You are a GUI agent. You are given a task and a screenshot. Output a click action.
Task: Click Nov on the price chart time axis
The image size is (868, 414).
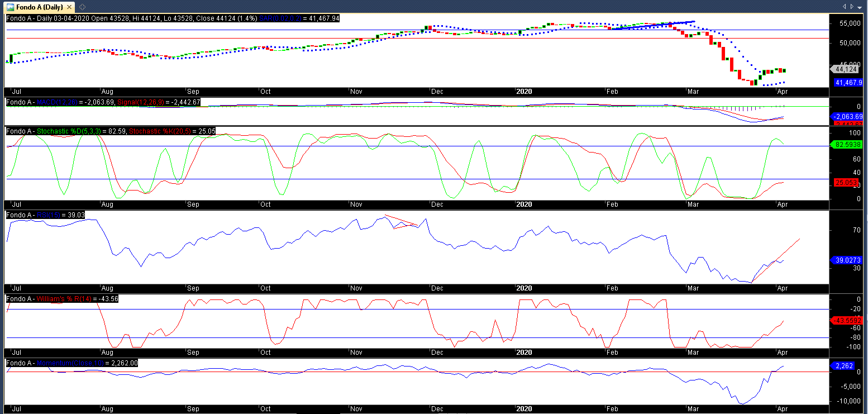[356, 91]
